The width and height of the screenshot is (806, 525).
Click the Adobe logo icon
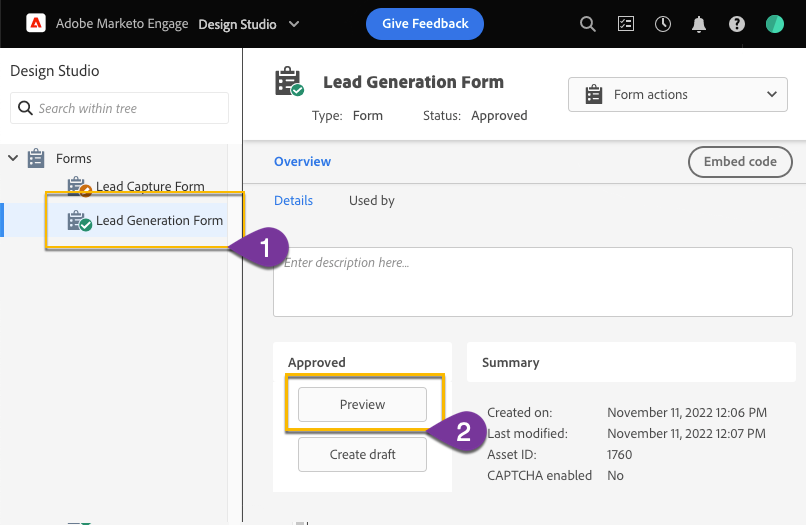[x=36, y=23]
